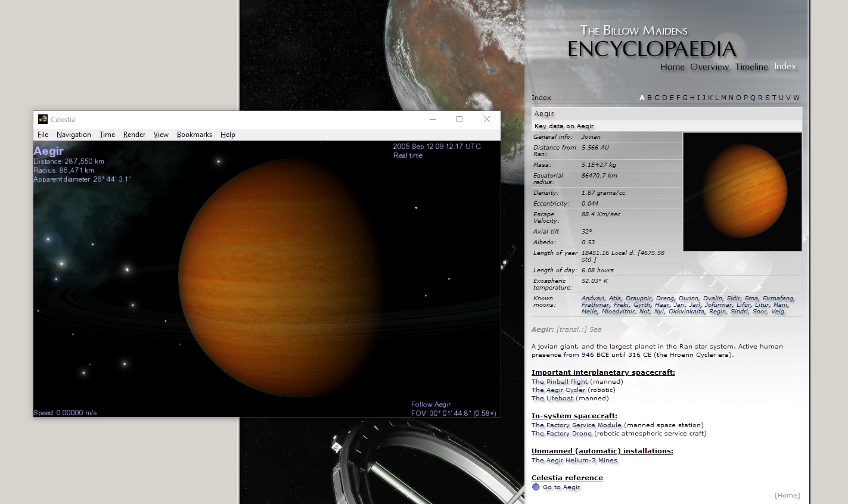Click the Aegir planet thumbnail image

pos(742,191)
